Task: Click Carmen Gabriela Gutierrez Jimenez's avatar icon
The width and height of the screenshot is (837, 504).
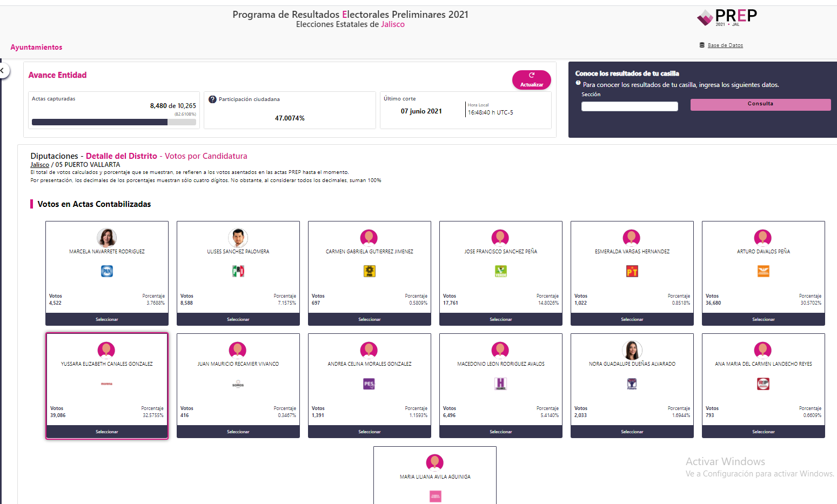Action: (x=369, y=238)
